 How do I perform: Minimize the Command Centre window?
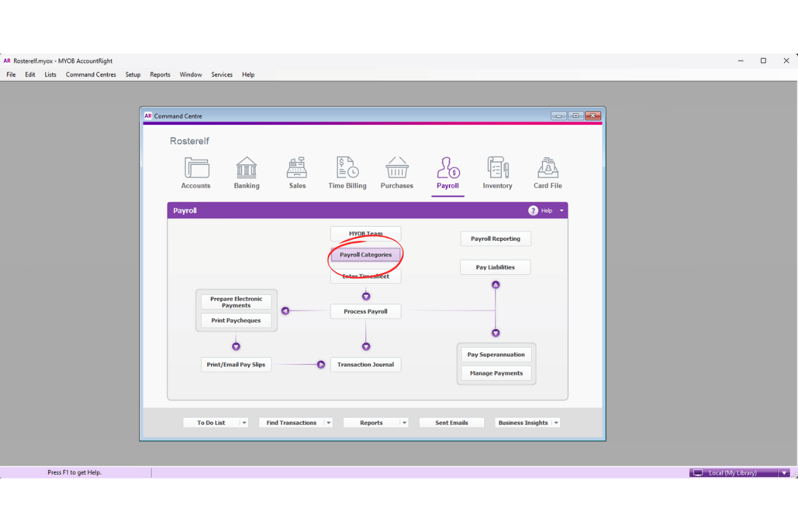[x=559, y=116]
